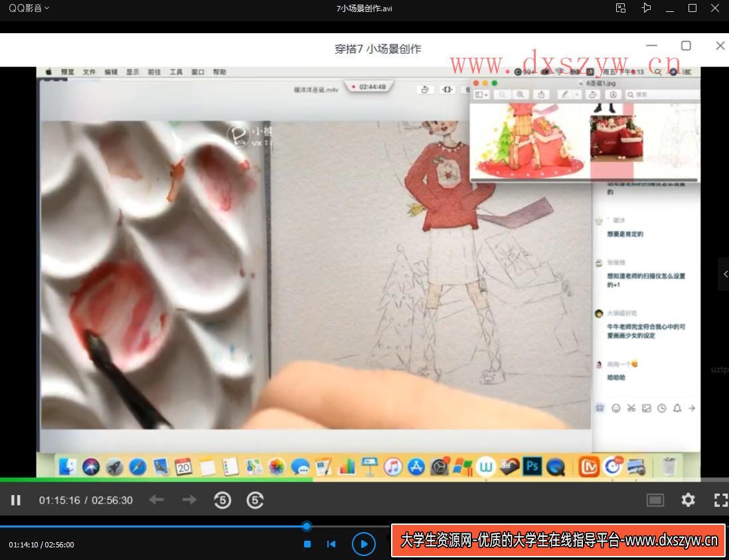Open the App Store from Dock
This screenshot has height=560, width=729.
[416, 466]
